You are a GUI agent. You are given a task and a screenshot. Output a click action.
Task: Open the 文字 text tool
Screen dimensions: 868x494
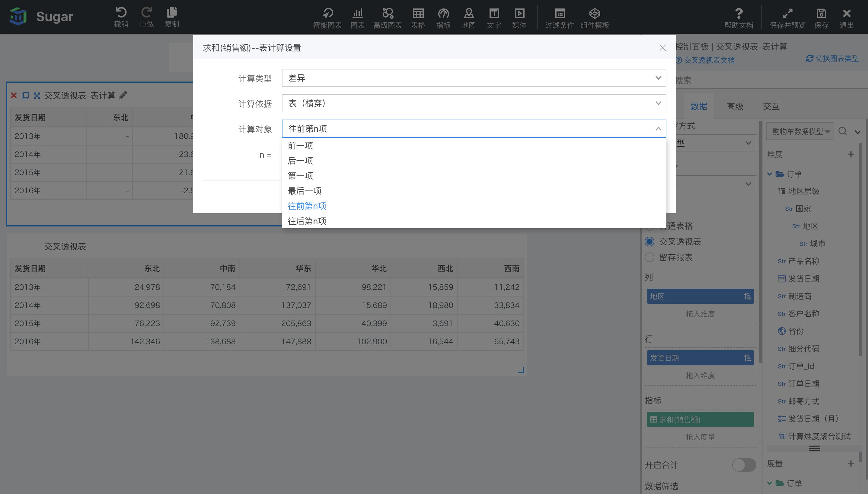click(x=494, y=18)
